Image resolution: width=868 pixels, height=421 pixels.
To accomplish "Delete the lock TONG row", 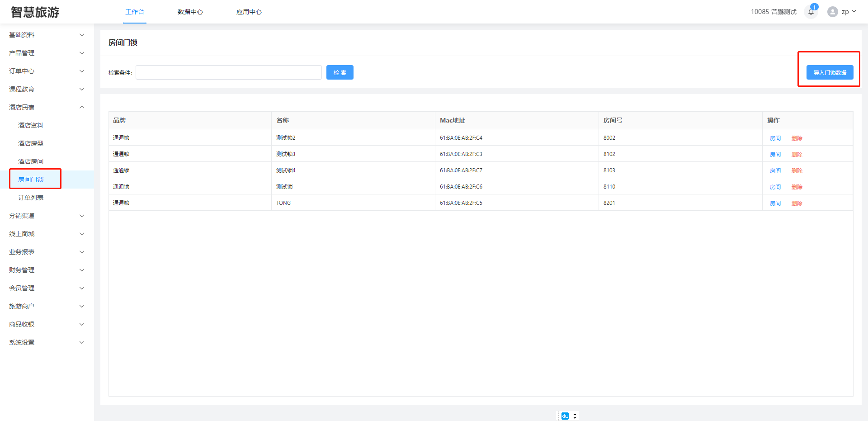I will point(797,203).
